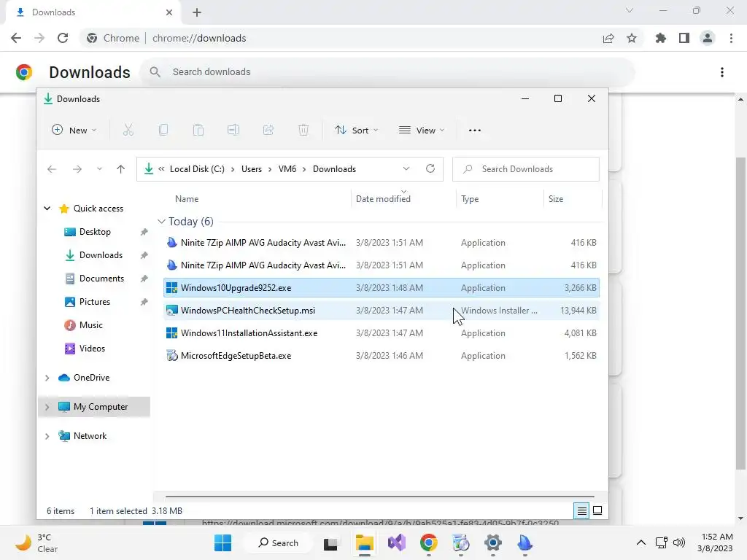Screen dimensions: 747x560
Task: Expand the address bar history dropdown
Action: [406, 168]
